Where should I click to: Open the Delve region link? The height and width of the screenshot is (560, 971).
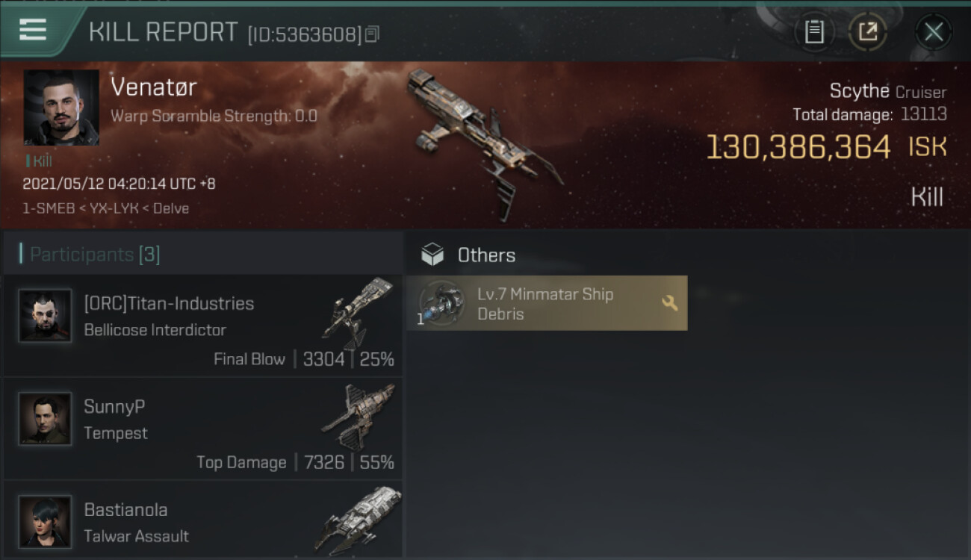(x=171, y=208)
